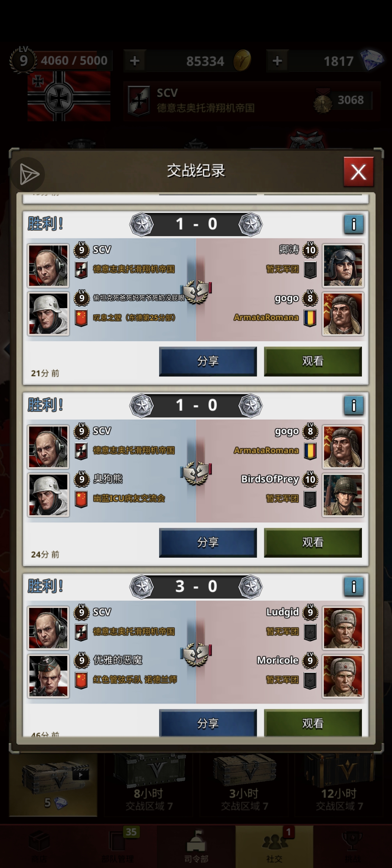Watch the 3 - 0 battle replay
The height and width of the screenshot is (868, 392).
pyautogui.click(x=313, y=723)
